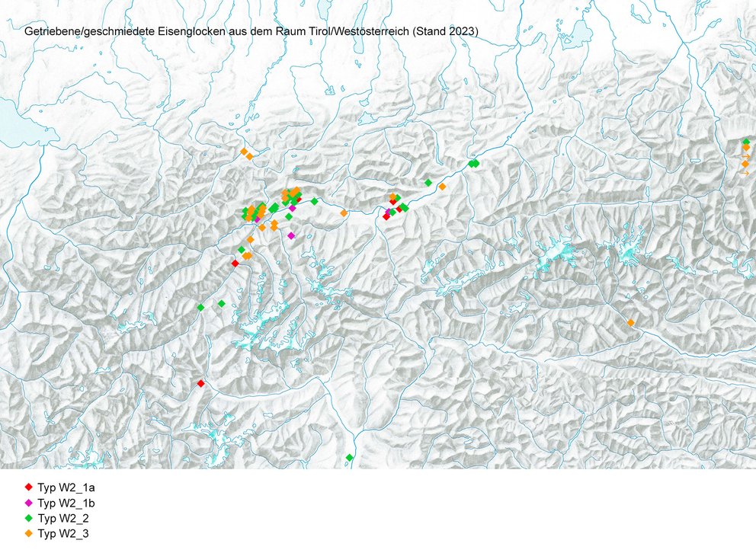756x553 pixels.
Task: Select the southernmost red diamond marker
Action: tap(200, 383)
